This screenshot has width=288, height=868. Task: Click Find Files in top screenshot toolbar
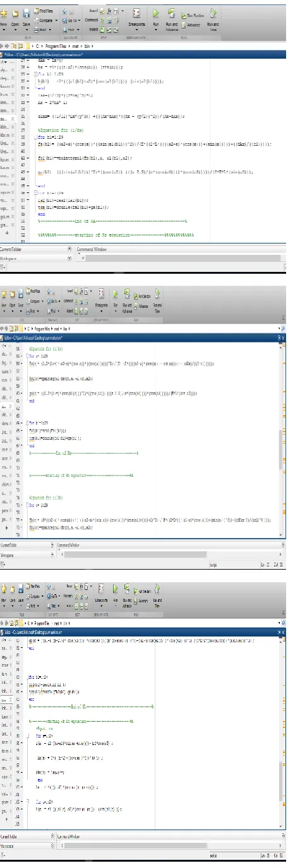pyautogui.click(x=44, y=11)
